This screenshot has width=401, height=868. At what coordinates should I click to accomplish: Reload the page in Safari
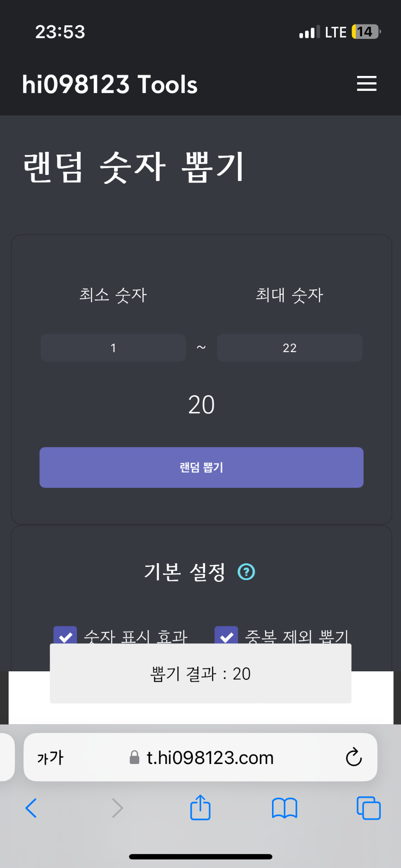click(353, 757)
